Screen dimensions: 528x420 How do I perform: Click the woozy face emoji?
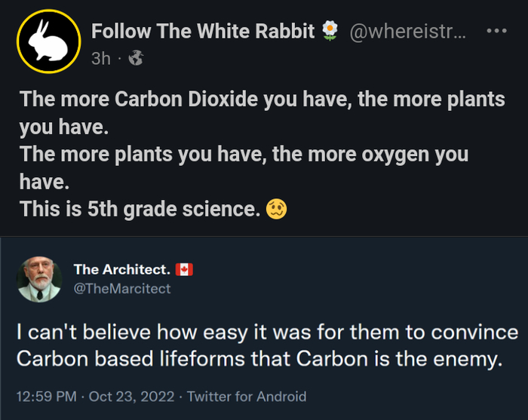pyautogui.click(x=277, y=209)
